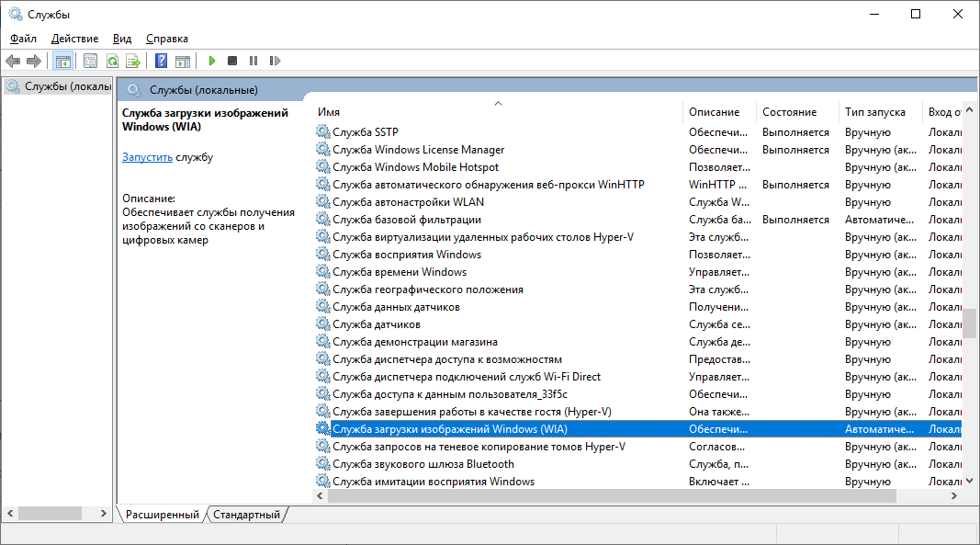This screenshot has height=545, width=980.
Task: Click the Forward arrow toolbar icon
Action: click(34, 61)
